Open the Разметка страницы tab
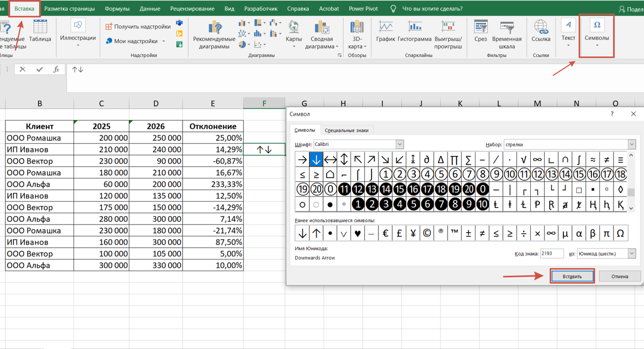 point(69,9)
